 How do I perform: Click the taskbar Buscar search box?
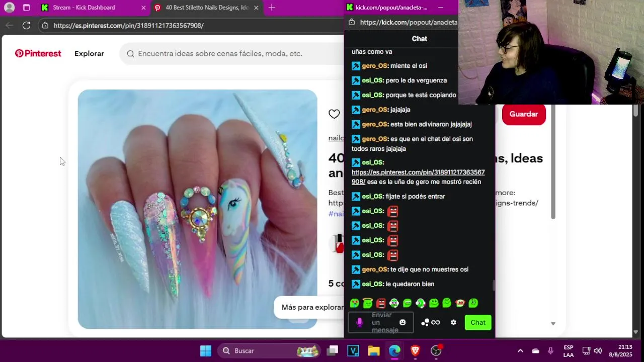[x=270, y=350]
